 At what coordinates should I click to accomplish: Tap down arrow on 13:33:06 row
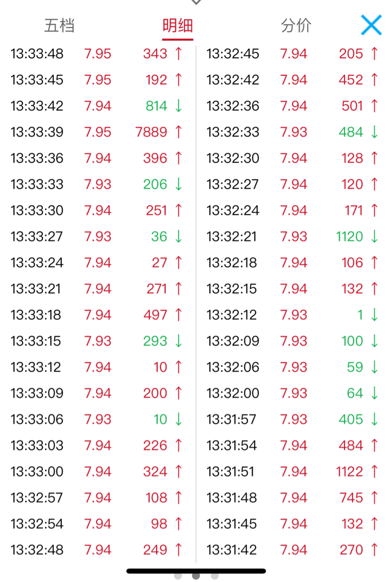(178, 419)
